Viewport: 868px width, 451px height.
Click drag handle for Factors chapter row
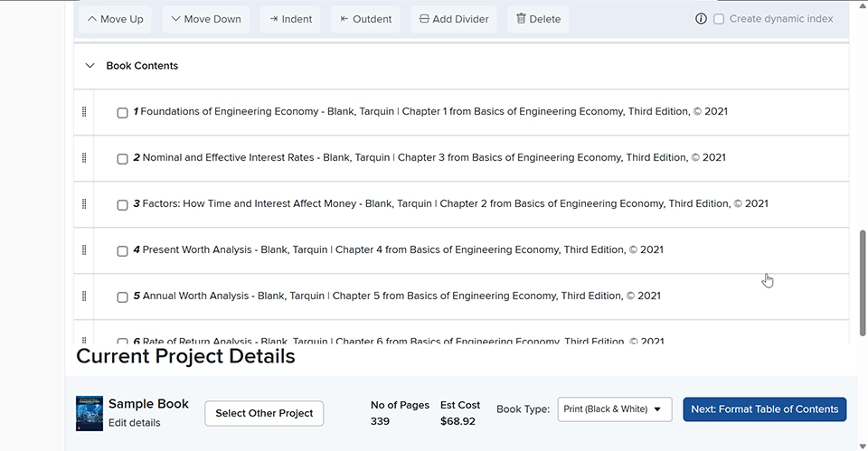point(84,204)
